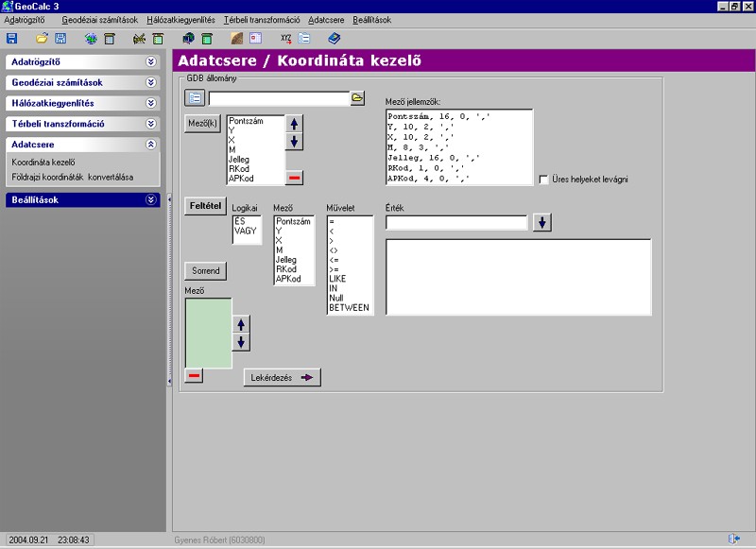Image resolution: width=756 pixels, height=549 pixels.
Task: Select the <> operator in Művelet list
Action: click(x=334, y=250)
